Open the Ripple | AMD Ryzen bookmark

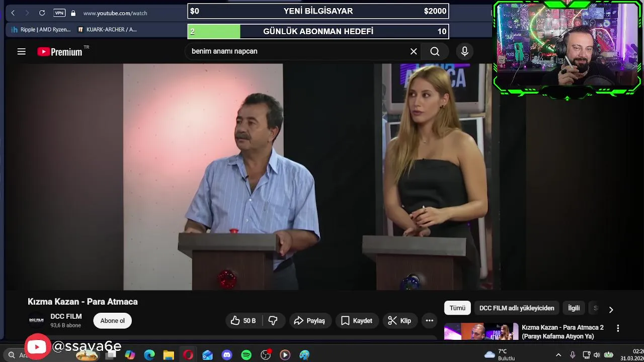click(41, 30)
